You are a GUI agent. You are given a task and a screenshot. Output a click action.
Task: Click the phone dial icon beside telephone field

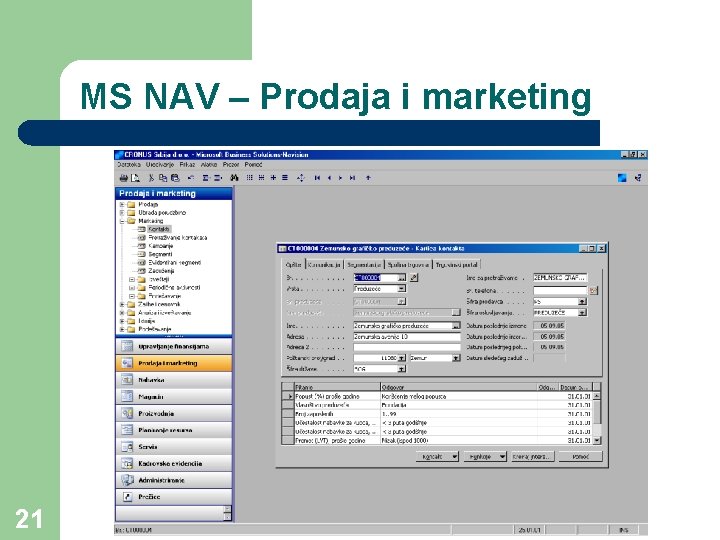click(x=593, y=290)
